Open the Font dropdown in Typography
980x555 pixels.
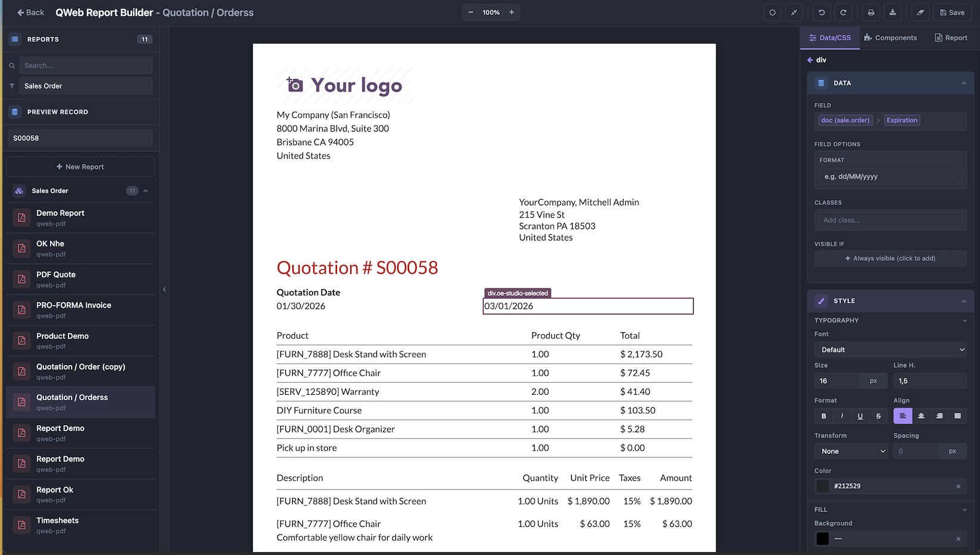tap(890, 349)
